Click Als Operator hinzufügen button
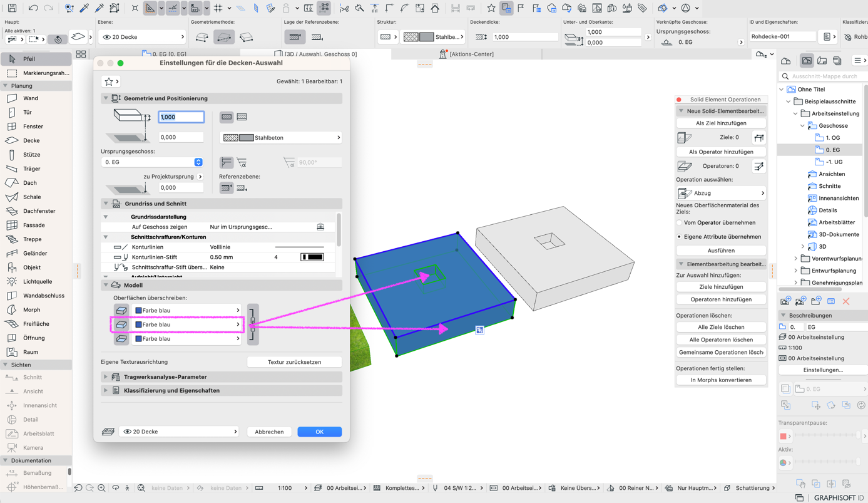Image resolution: width=868 pixels, height=503 pixels. [721, 152]
